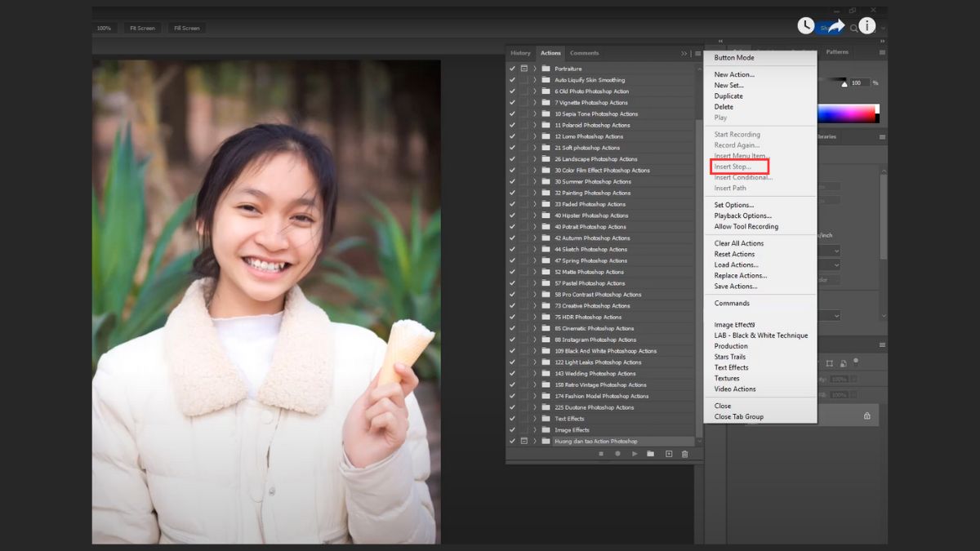The image size is (980, 551).
Task: Expand 44 Sketch Photoshop Actions set
Action: [x=535, y=250]
